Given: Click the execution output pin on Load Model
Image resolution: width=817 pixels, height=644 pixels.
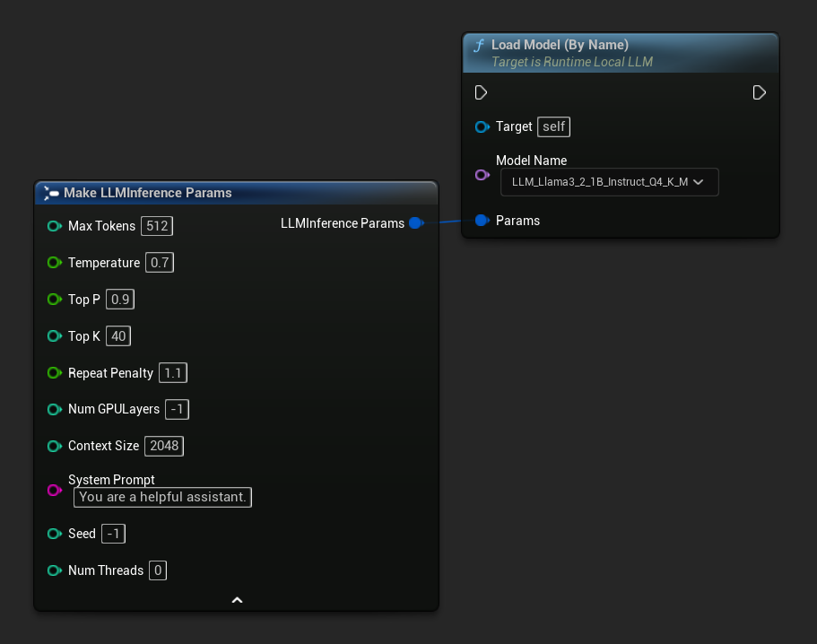Looking at the screenshot, I should (759, 92).
